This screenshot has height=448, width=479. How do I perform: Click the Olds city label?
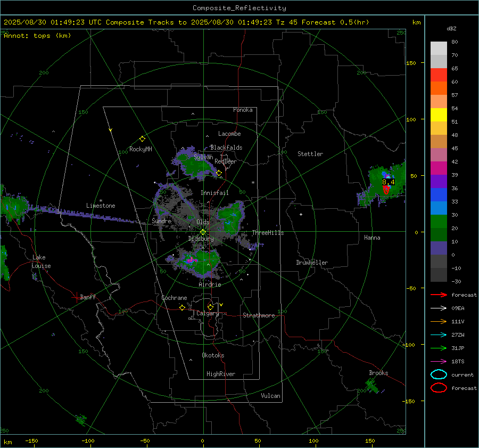(x=203, y=222)
